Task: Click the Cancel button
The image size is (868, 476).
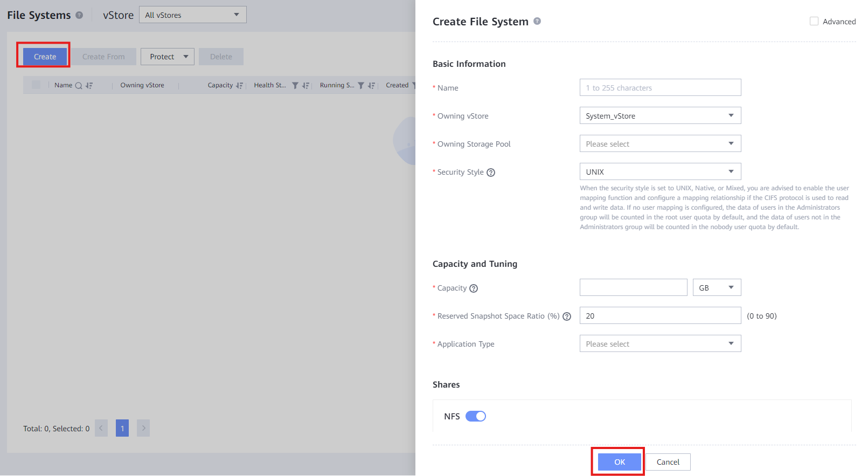Action: point(668,462)
